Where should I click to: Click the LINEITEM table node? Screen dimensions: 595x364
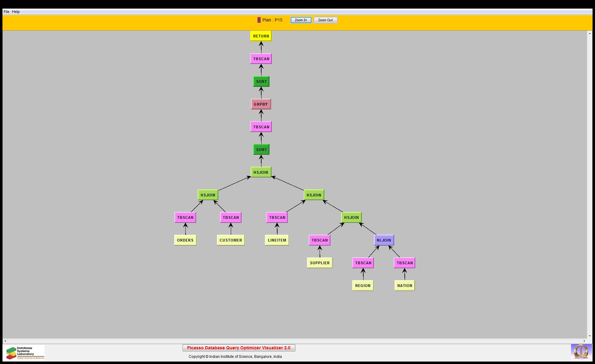coord(277,240)
